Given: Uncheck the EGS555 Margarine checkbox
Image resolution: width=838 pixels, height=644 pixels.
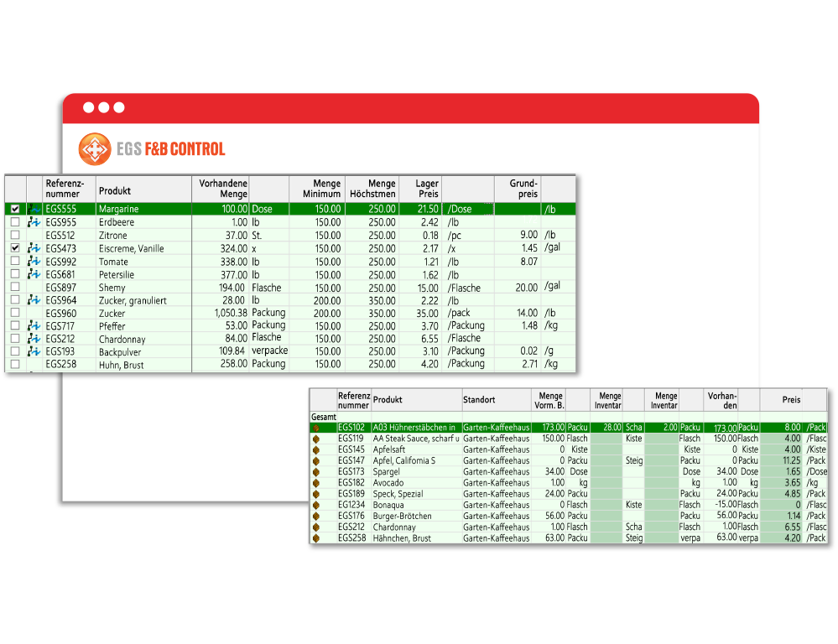Looking at the screenshot, I should (x=15, y=209).
